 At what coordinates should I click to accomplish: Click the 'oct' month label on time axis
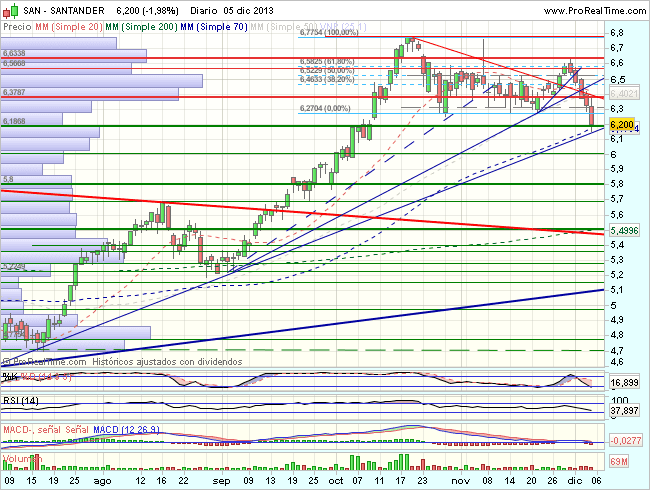[x=336, y=481]
